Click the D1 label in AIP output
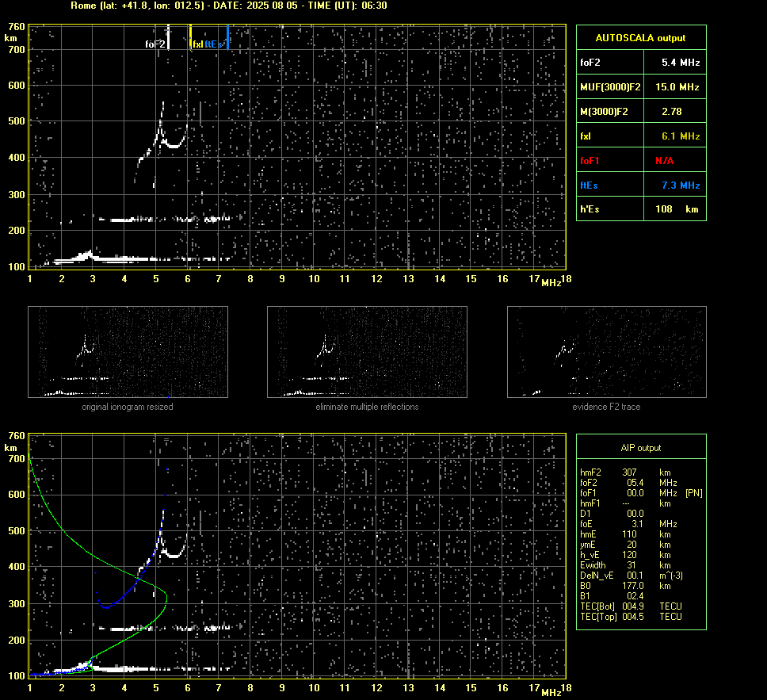The width and height of the screenshot is (767, 700). coord(586,514)
